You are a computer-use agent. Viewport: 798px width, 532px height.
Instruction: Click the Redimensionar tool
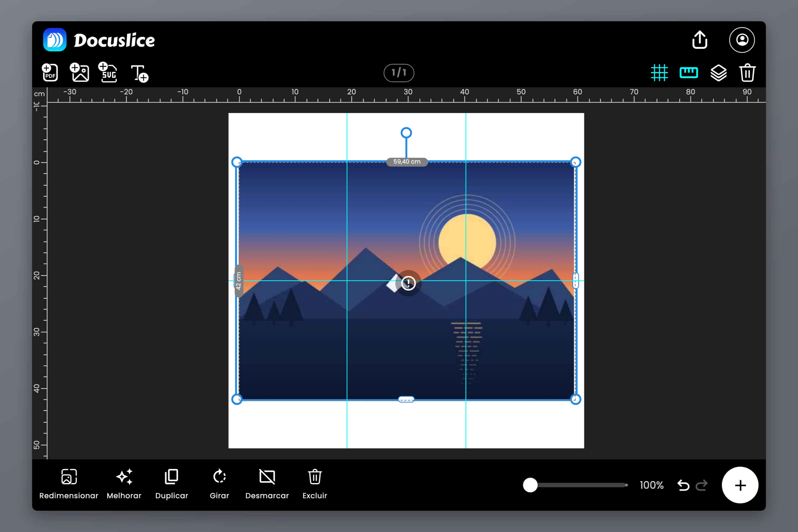[x=69, y=484]
